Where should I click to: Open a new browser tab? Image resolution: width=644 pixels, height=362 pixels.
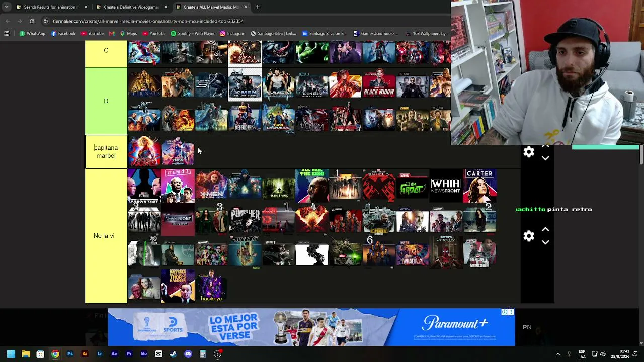point(257,7)
